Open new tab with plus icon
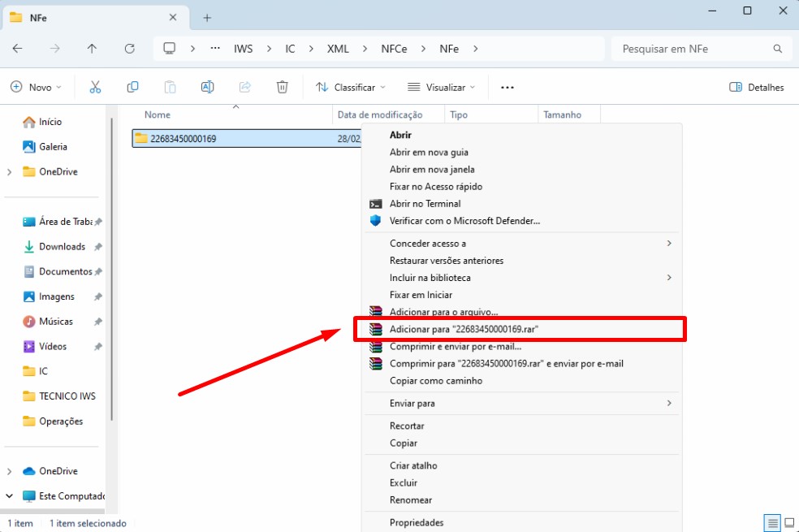This screenshot has width=799, height=532. 207,17
